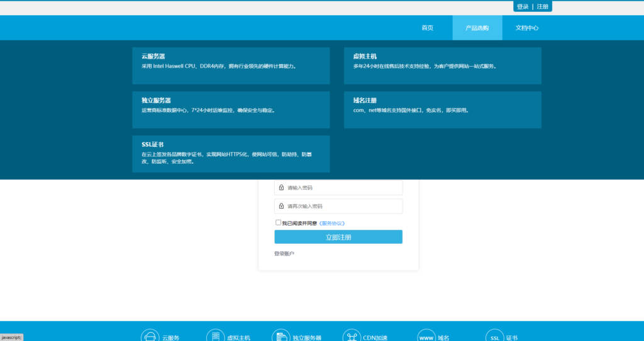Open the 《服务协议》 link
Screen dimensions: 644x341
(332, 223)
